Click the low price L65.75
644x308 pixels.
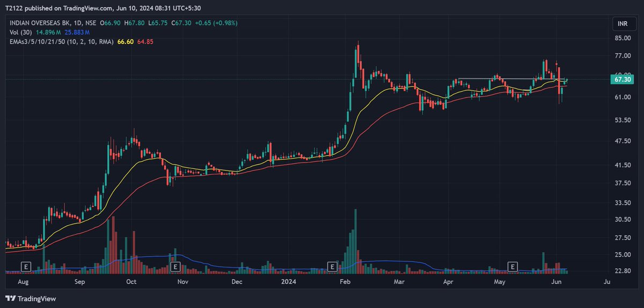click(158, 23)
